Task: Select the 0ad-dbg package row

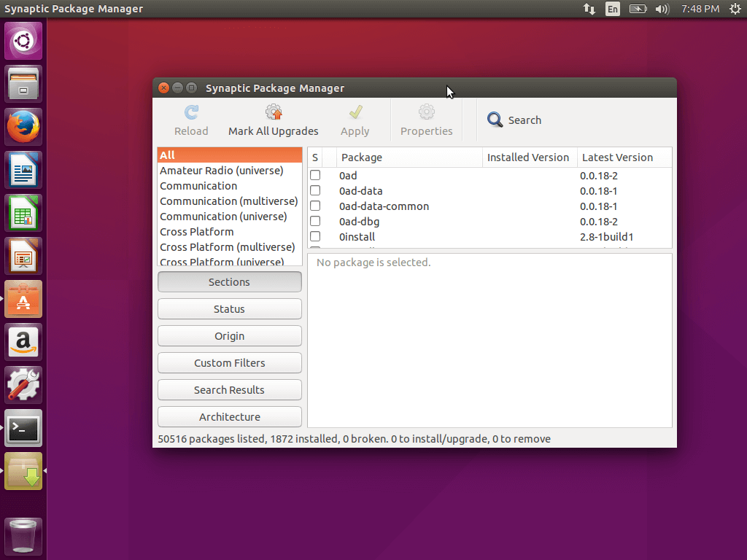Action: click(x=359, y=222)
